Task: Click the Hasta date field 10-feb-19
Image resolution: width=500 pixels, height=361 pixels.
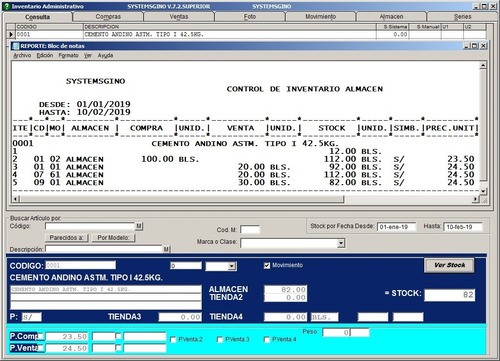Action: click(463, 227)
